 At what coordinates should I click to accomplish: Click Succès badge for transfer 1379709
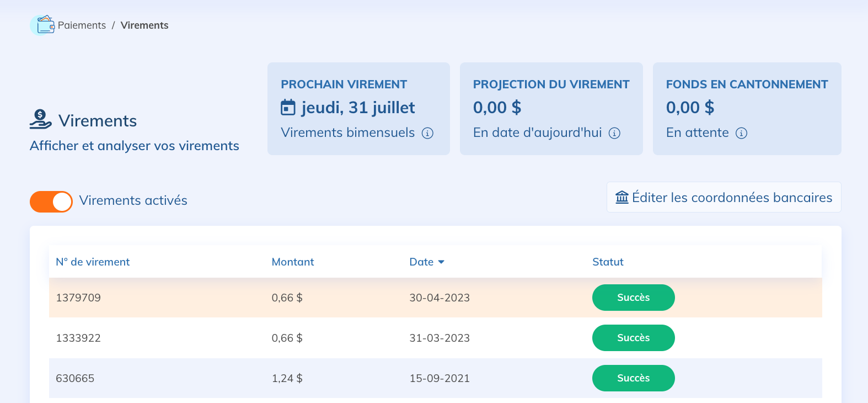click(633, 298)
